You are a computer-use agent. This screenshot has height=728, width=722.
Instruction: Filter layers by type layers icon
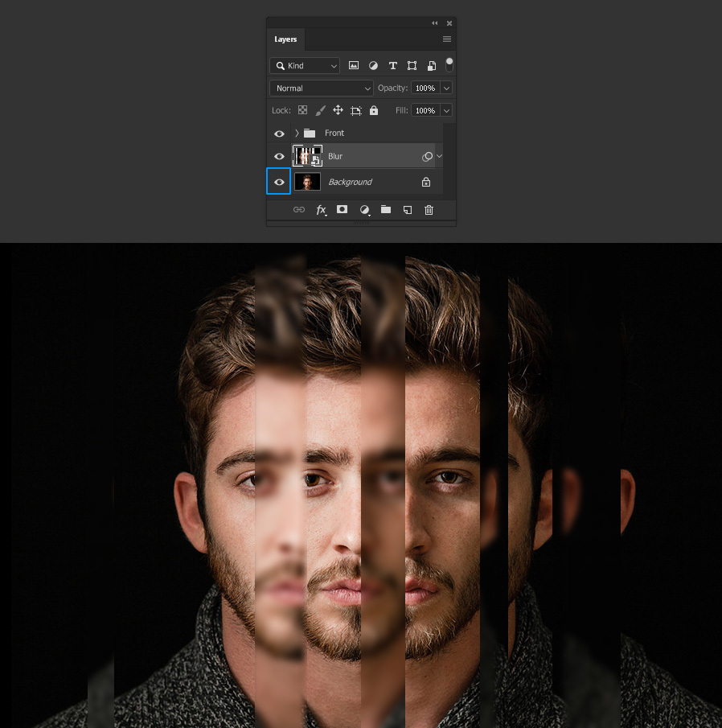393,65
